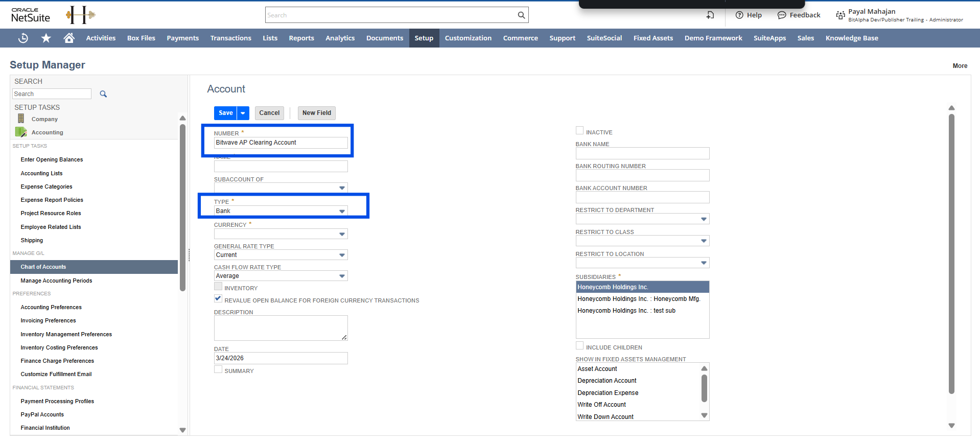
Task: Click the New Field button
Action: (316, 113)
